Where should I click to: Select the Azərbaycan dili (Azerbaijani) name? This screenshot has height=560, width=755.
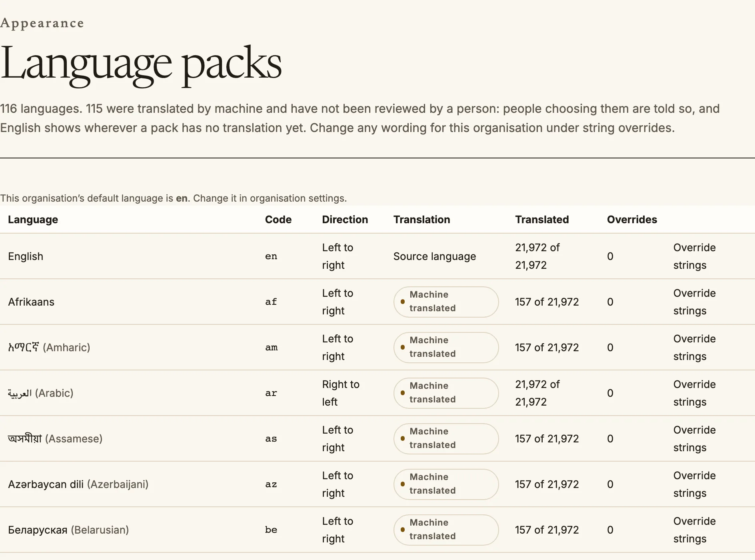(x=78, y=484)
